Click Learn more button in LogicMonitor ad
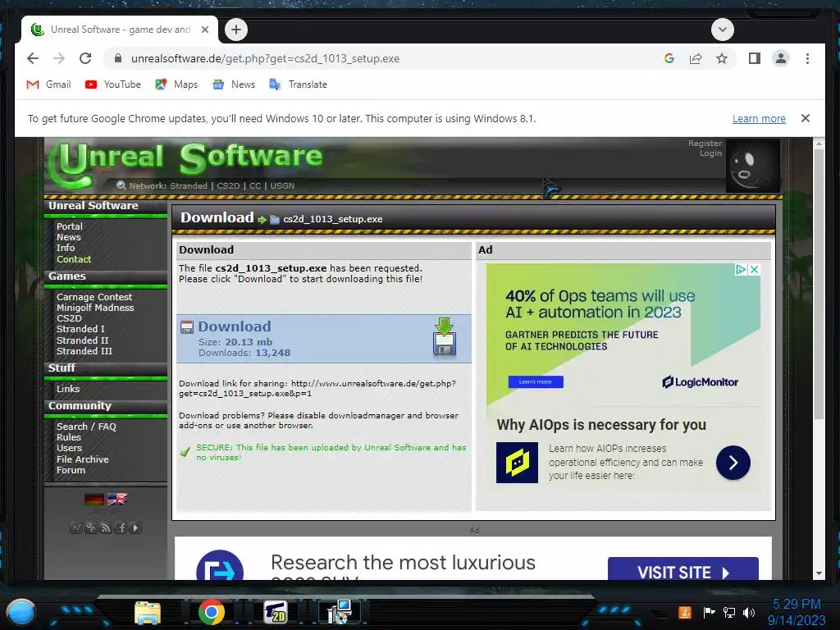Viewport: 840px width, 630px height. (x=535, y=382)
